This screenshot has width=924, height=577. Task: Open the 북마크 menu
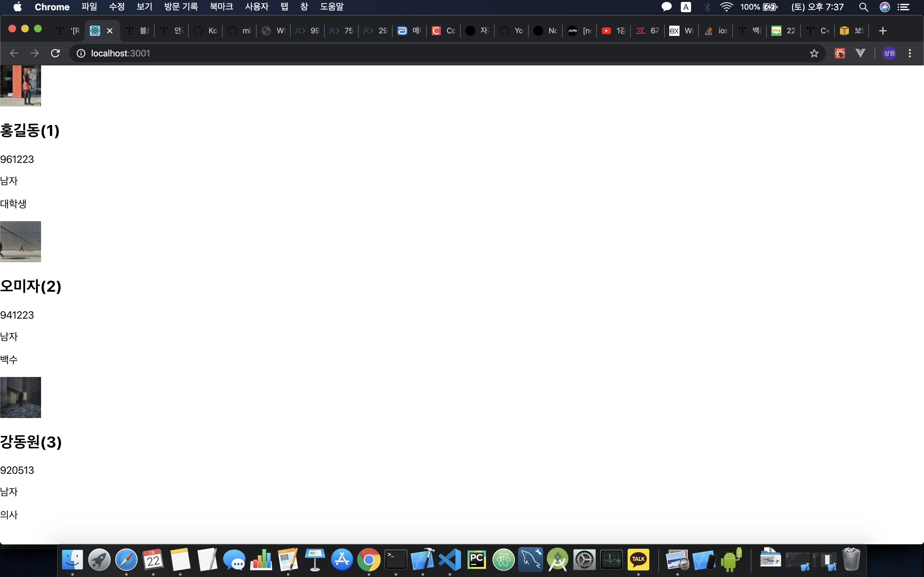[x=221, y=7]
